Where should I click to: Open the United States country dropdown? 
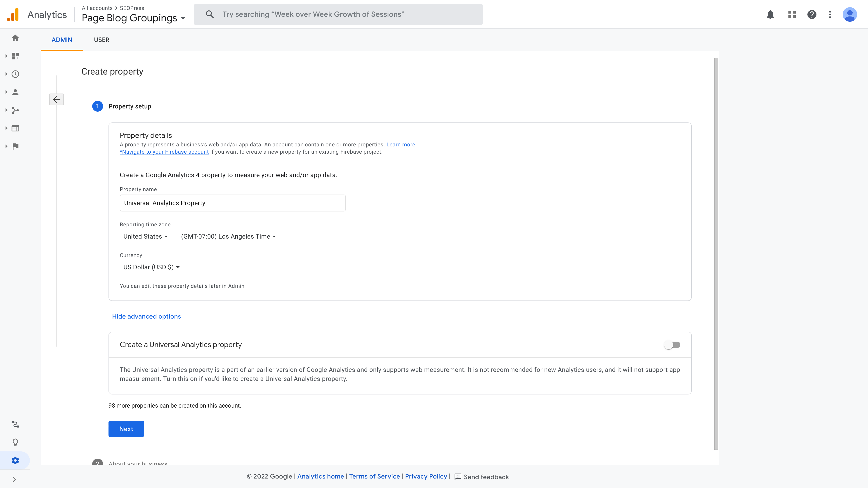click(145, 236)
